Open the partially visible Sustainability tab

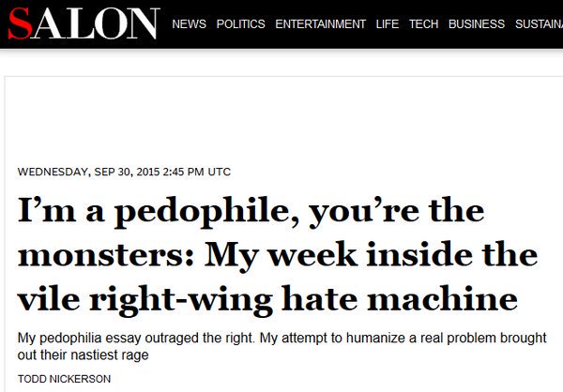tap(539, 23)
